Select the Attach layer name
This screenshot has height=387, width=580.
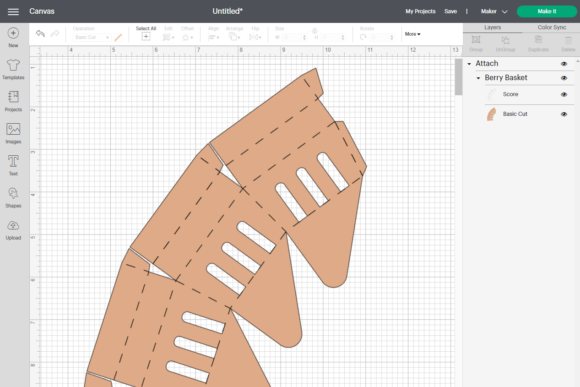tap(486, 64)
